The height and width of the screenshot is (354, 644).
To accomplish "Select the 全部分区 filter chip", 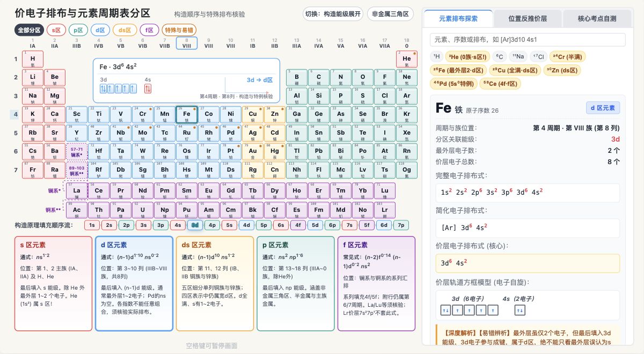I will (x=29, y=30).
